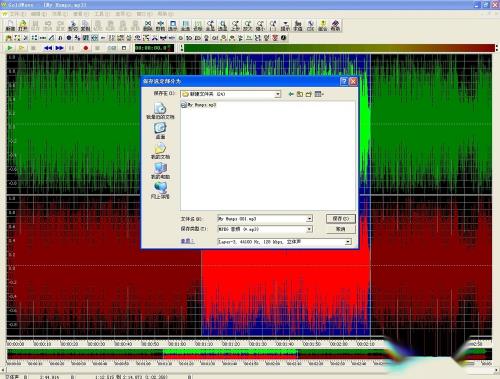This screenshot has width=500, height=379.
Task: Click the pause button
Action: click(71, 48)
